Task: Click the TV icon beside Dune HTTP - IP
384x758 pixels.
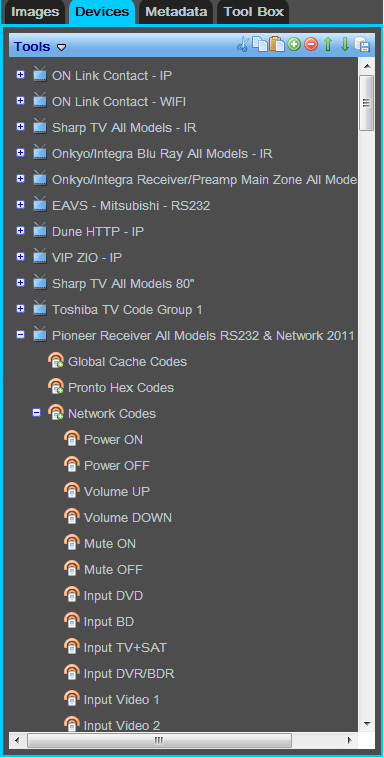Action: 40,230
